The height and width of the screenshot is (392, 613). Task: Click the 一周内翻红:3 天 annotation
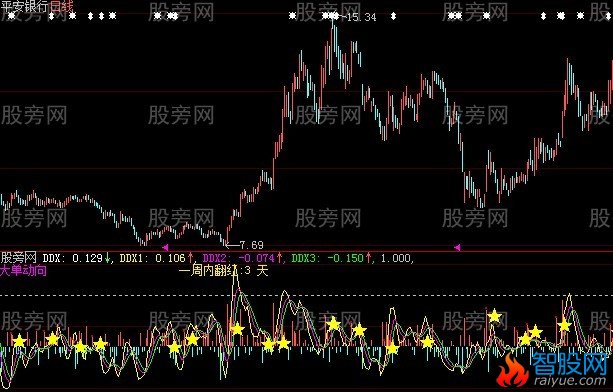tap(224, 270)
